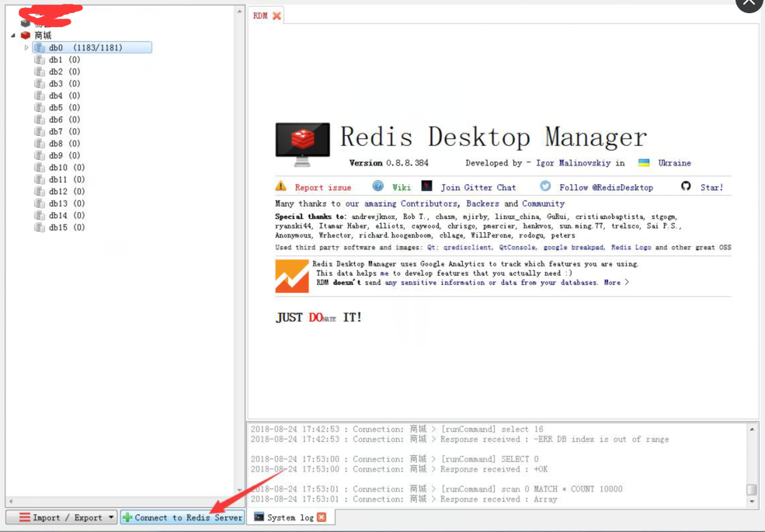Click the warning triangle icon
Image resolution: width=765 pixels, height=532 pixels.
click(281, 186)
